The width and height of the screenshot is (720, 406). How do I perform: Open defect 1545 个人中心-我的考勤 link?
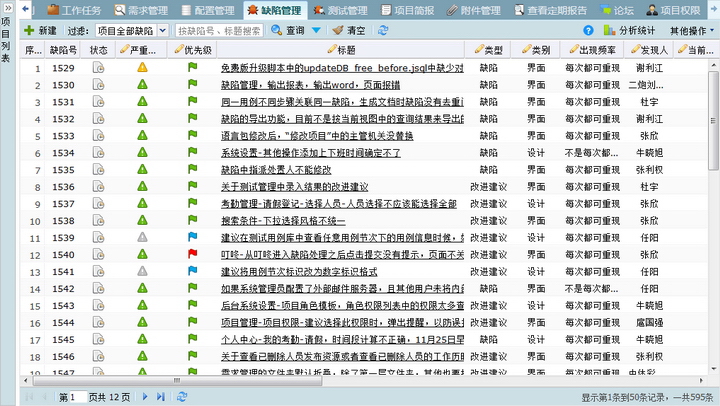tap(342, 340)
